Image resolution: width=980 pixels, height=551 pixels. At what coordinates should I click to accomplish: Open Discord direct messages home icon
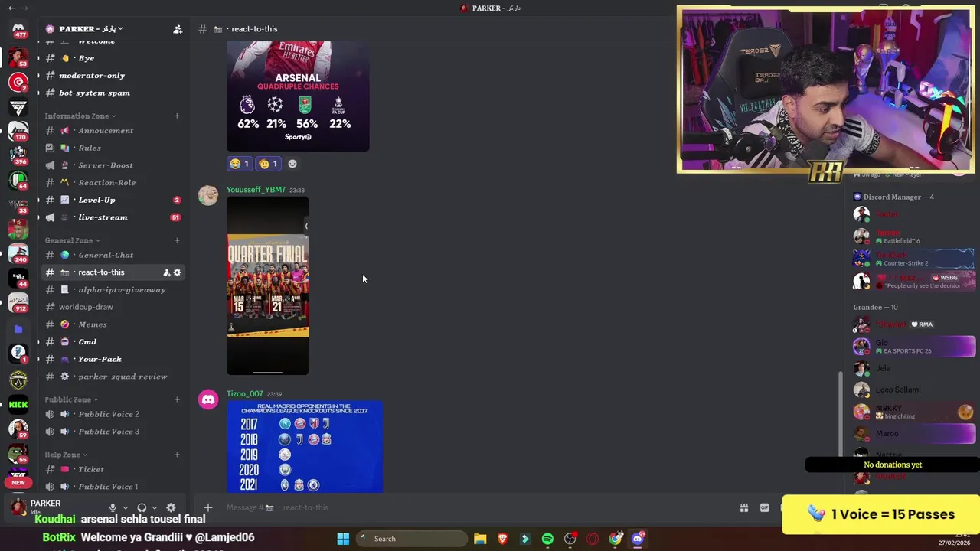tap(18, 31)
